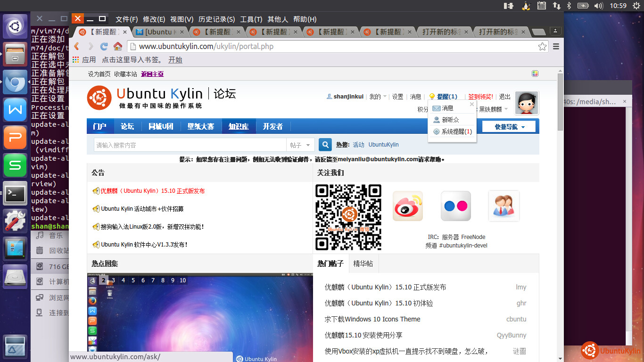Click the user avatar picture
This screenshot has height=362, width=644.
[527, 103]
